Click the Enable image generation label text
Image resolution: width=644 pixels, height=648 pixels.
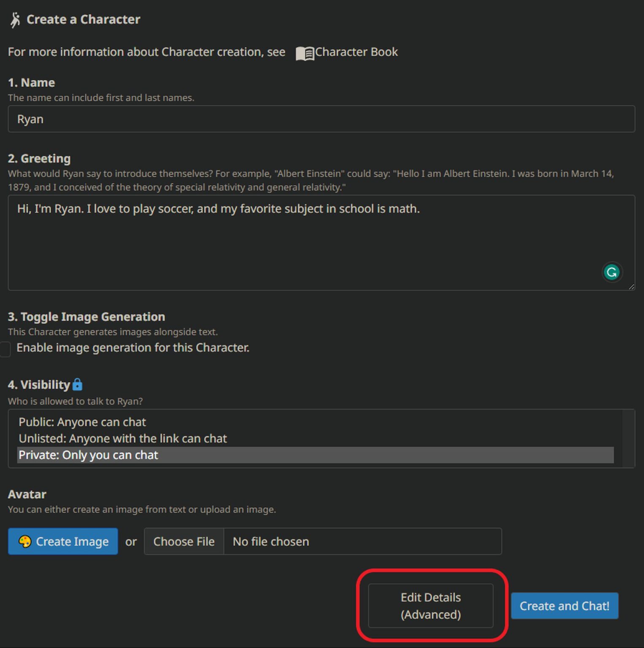tap(133, 348)
